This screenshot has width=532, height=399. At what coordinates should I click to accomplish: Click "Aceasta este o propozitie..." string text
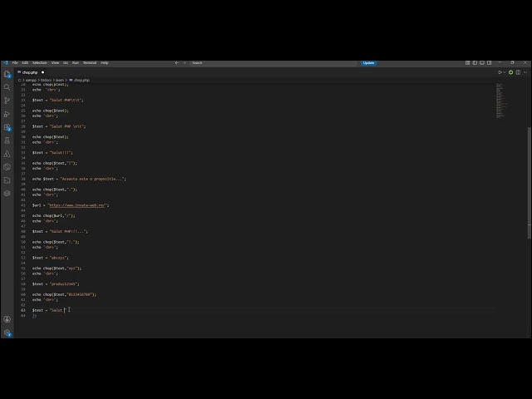coord(93,179)
